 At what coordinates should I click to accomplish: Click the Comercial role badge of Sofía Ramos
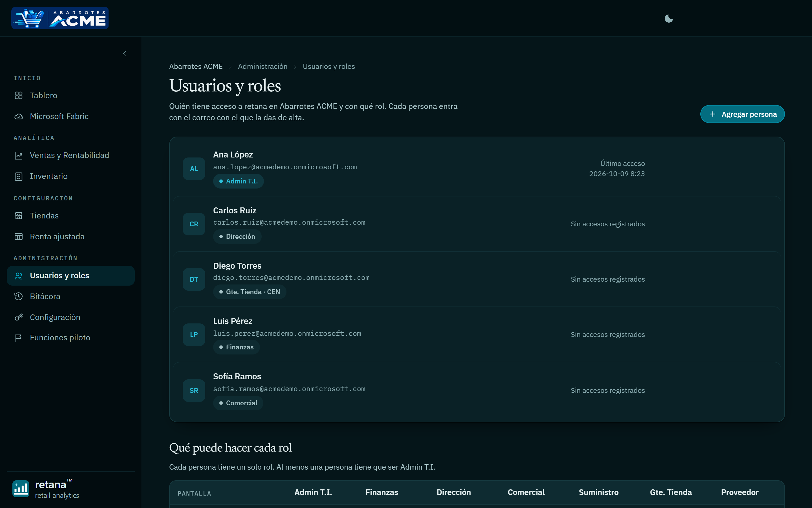tap(238, 403)
